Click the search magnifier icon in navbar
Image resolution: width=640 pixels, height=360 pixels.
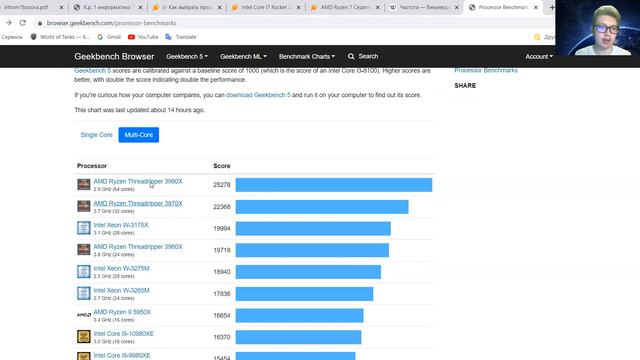(351, 56)
